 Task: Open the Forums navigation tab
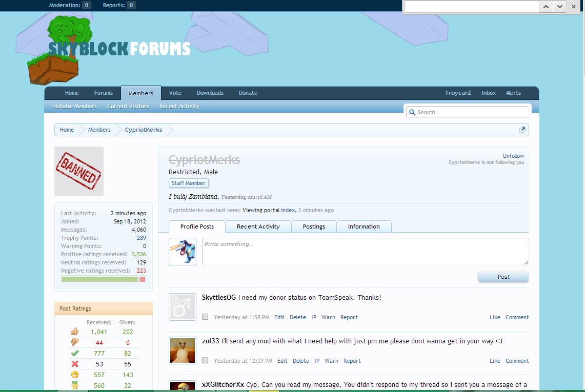[x=104, y=93]
